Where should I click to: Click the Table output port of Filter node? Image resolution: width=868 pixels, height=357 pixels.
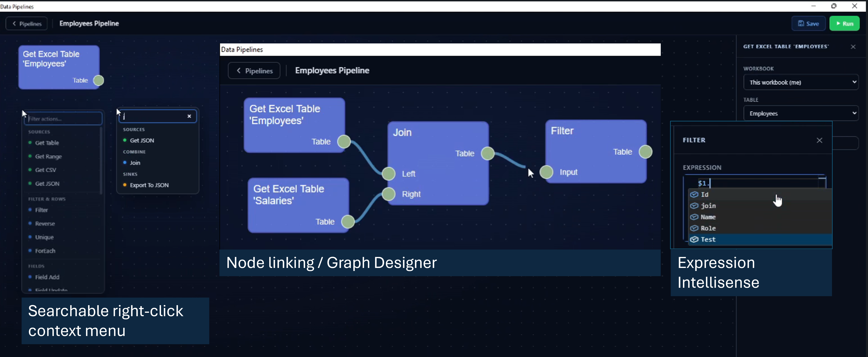coord(645,152)
